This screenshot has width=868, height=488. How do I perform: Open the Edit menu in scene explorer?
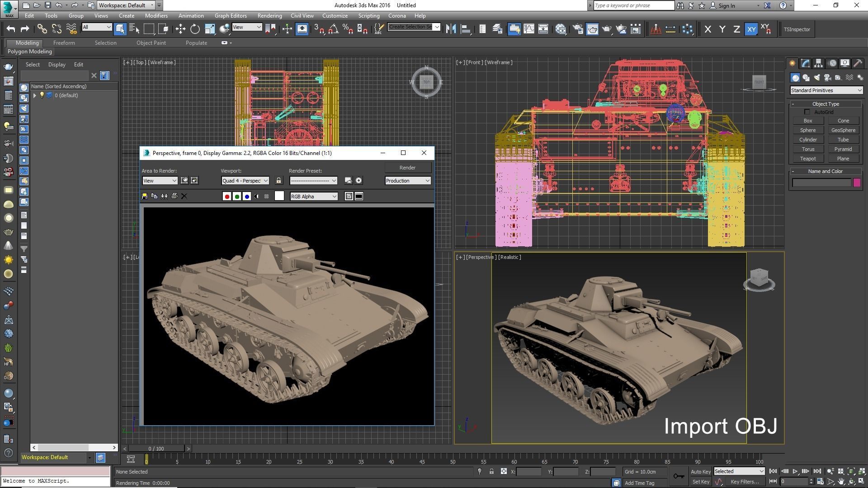(x=79, y=65)
